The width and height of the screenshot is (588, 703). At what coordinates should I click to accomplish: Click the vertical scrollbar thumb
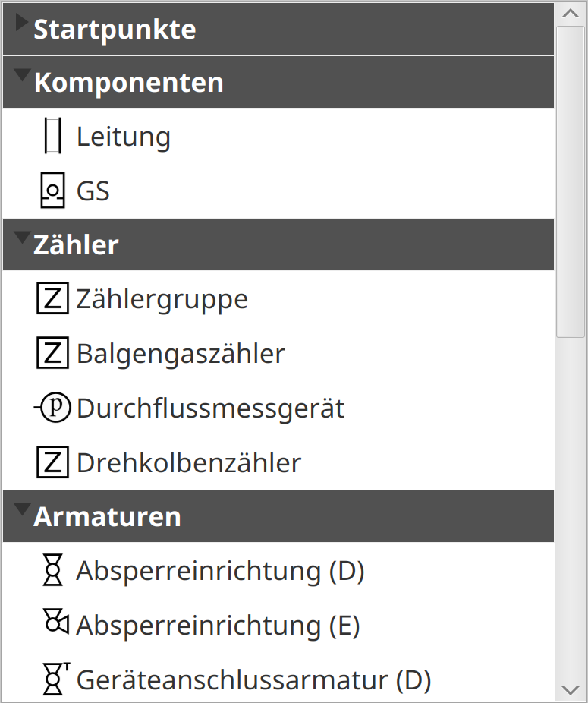click(x=571, y=181)
